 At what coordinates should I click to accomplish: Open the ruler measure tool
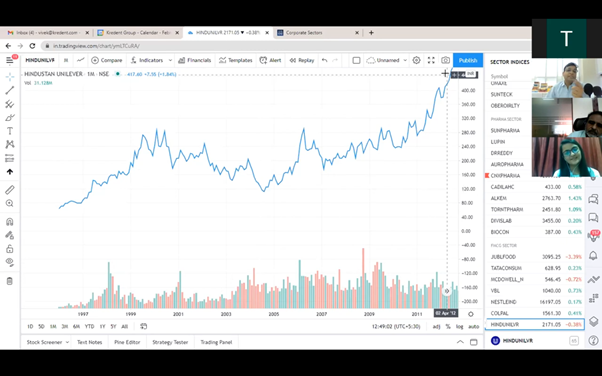coord(10,190)
